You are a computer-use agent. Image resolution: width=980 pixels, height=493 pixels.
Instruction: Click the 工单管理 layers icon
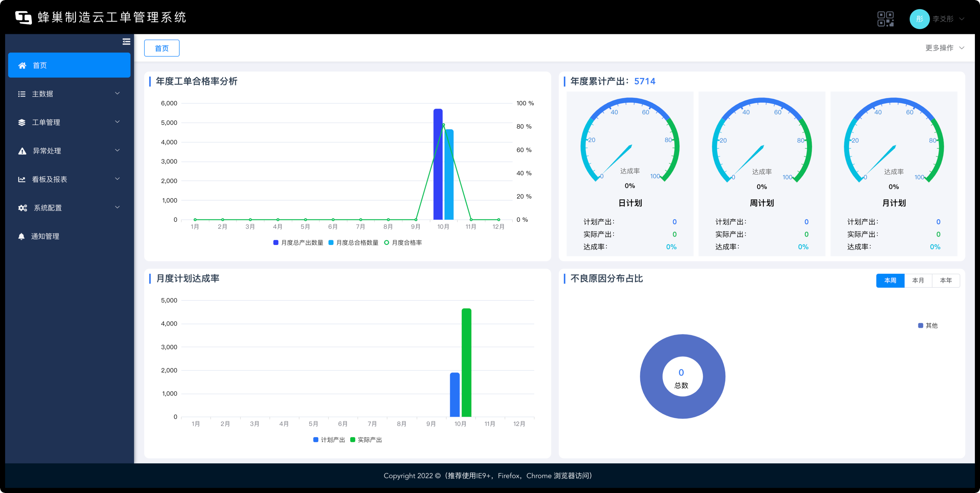(22, 122)
